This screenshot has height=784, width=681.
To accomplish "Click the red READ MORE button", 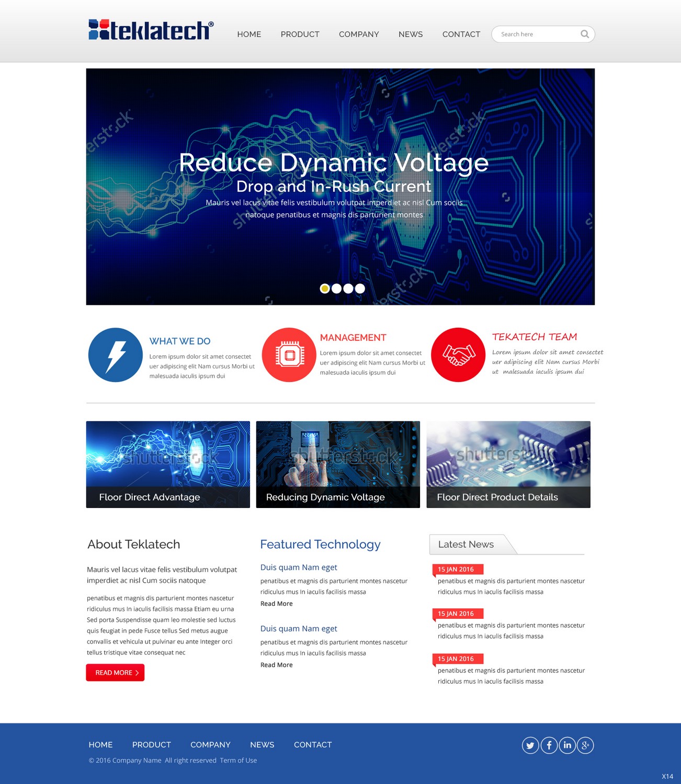I will 115,673.
